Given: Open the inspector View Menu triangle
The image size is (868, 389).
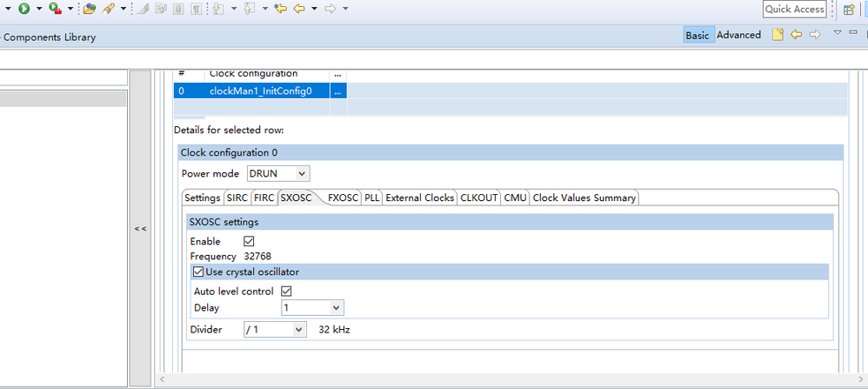Looking at the screenshot, I should point(838,33).
